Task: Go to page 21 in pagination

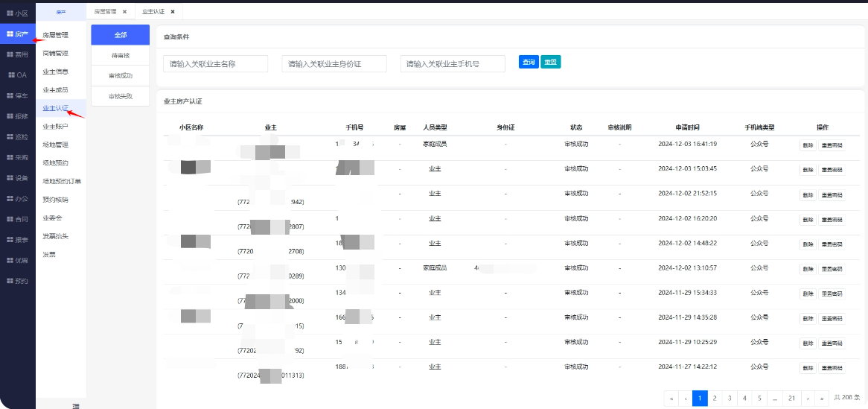Action: click(x=791, y=399)
